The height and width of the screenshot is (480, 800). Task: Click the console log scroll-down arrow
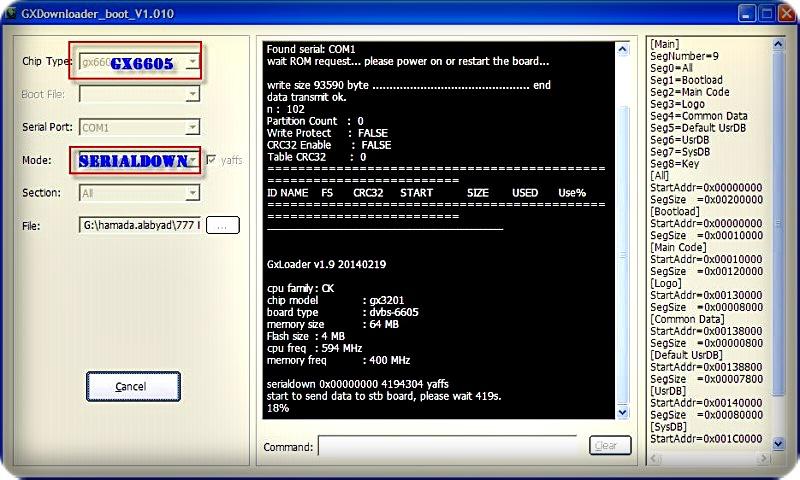point(622,412)
